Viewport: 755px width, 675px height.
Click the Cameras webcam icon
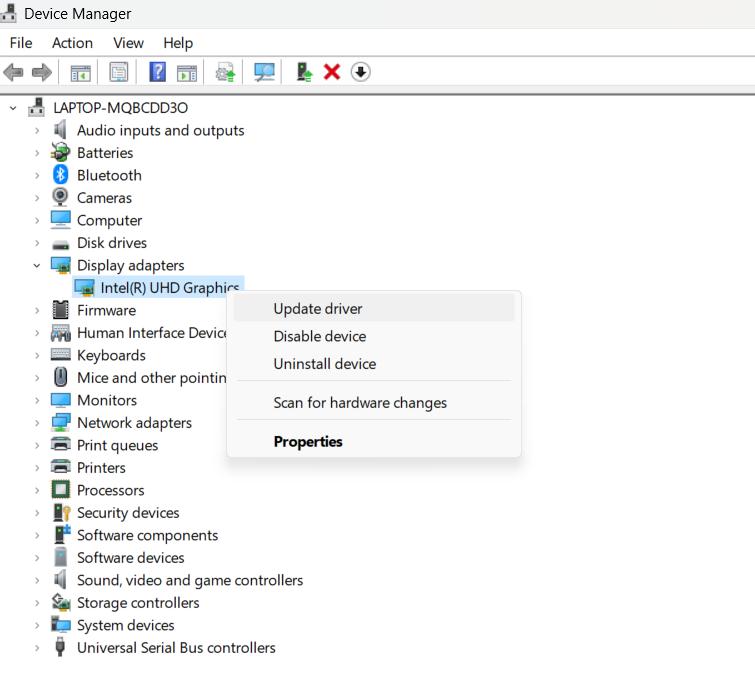click(60, 197)
